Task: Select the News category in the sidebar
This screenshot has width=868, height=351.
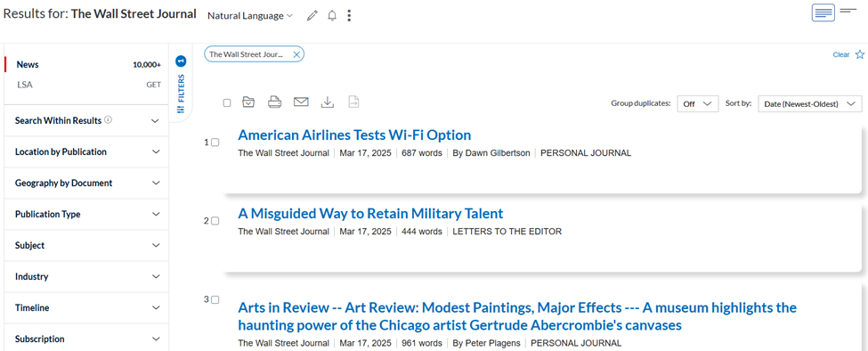Action: [86, 64]
